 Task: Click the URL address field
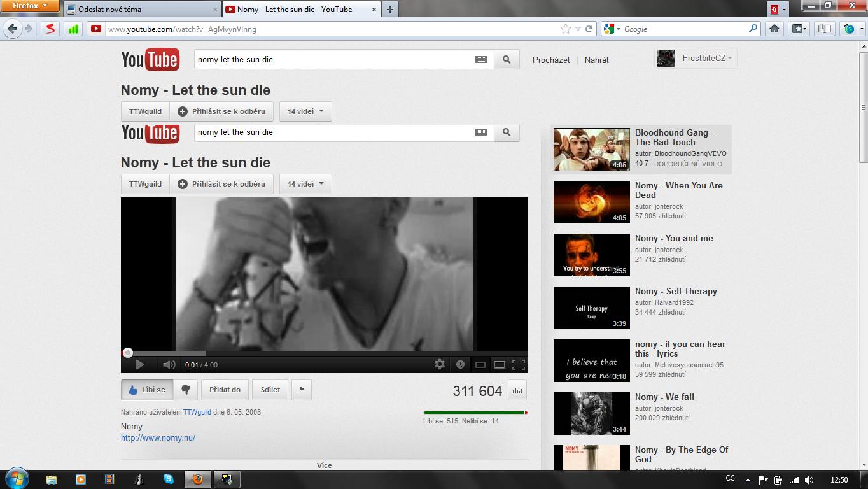[x=331, y=29]
